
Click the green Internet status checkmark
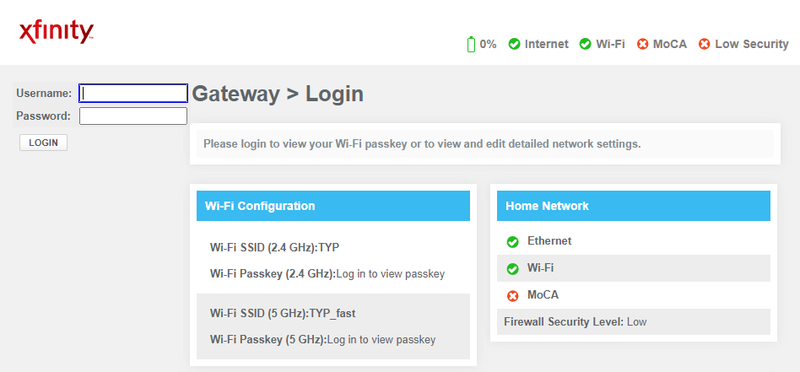[x=514, y=44]
